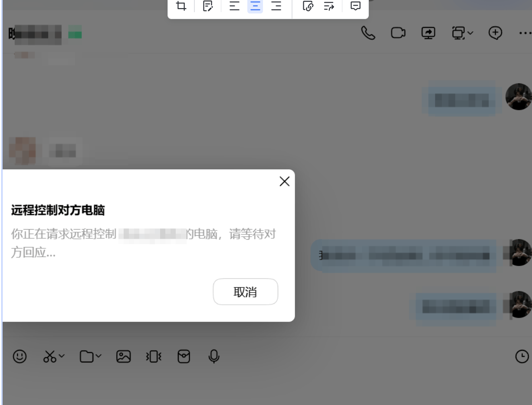Open the more options ellipsis menu
Viewport: 532px width, 405px height.
[x=525, y=33]
